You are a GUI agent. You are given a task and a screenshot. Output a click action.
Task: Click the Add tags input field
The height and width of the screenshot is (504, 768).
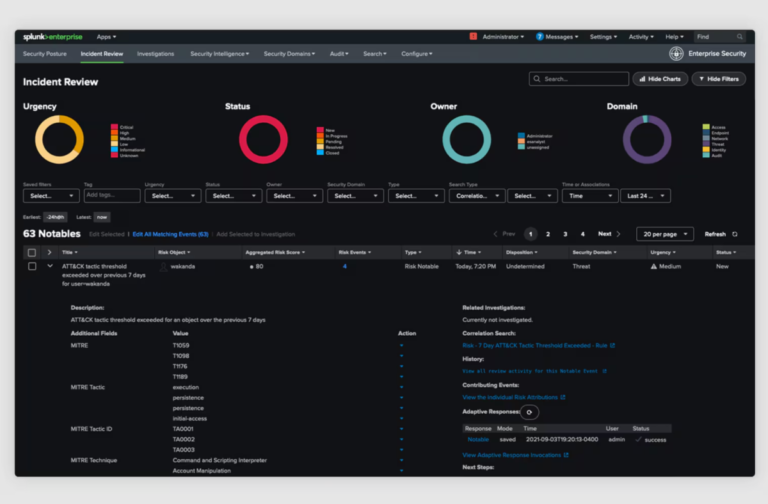(112, 195)
